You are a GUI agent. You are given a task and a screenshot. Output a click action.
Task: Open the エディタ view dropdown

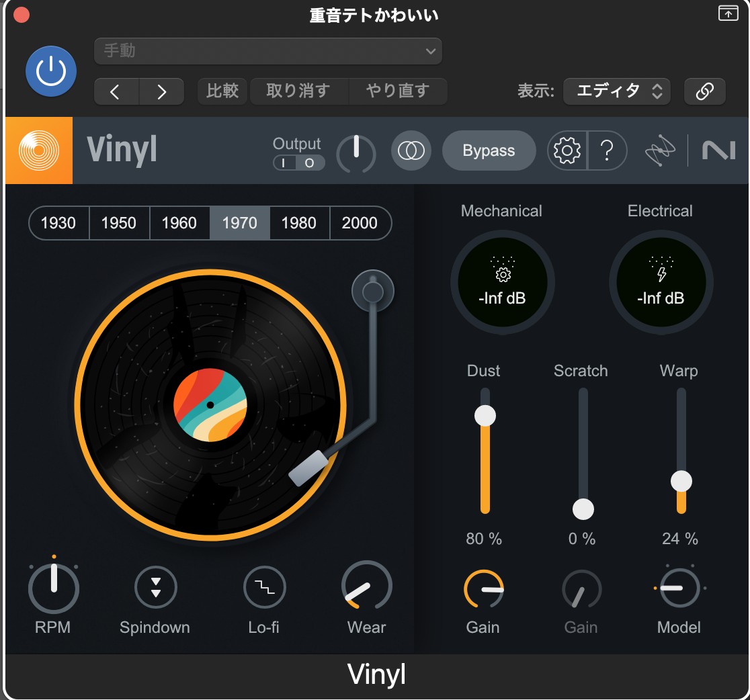point(616,91)
